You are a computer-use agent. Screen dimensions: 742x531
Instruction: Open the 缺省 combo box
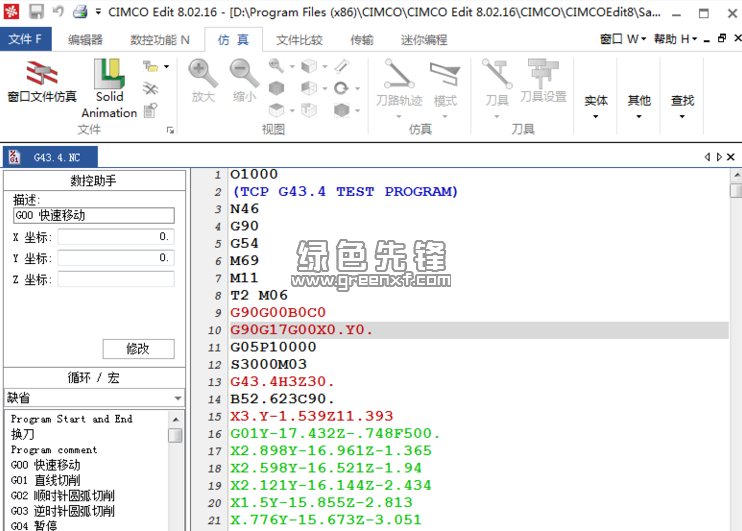[94, 397]
